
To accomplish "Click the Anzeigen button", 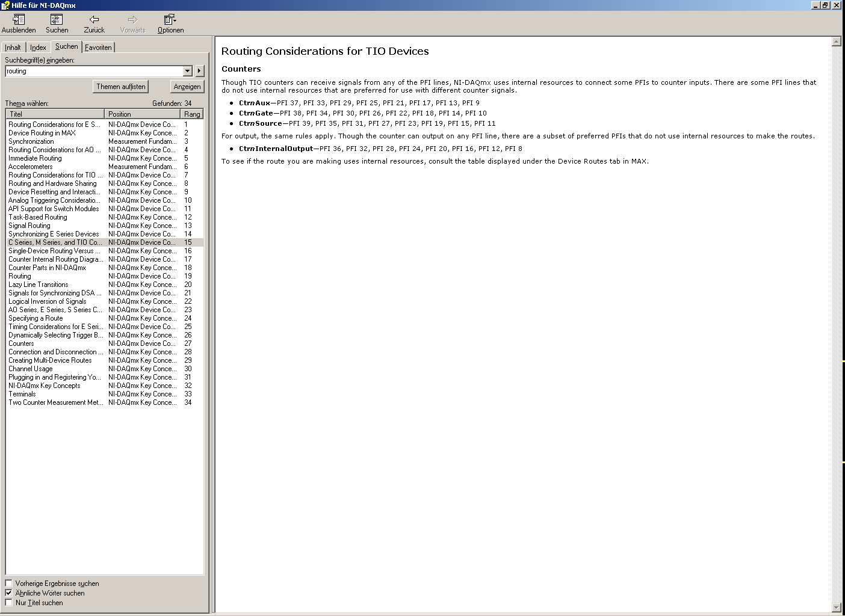I will click(x=187, y=87).
